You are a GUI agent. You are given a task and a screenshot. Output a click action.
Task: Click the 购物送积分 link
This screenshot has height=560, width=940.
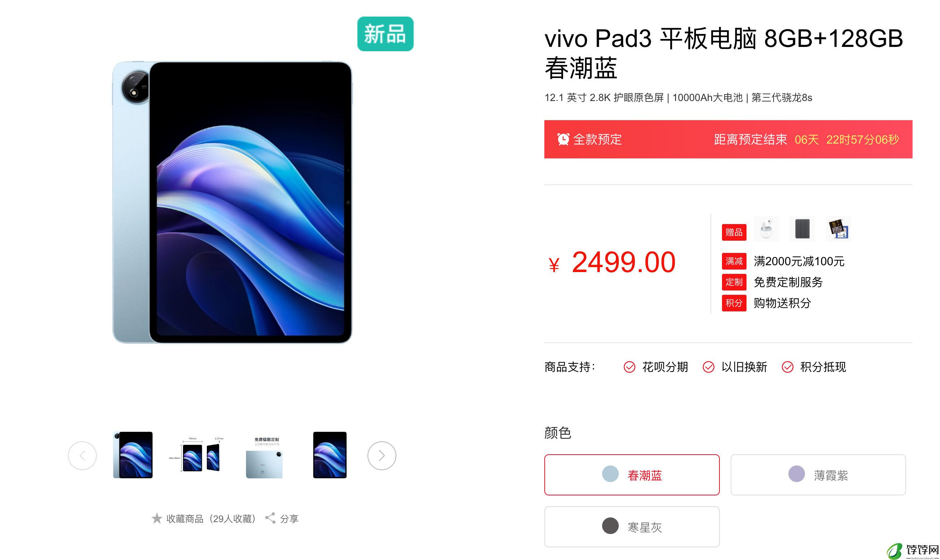coord(782,303)
